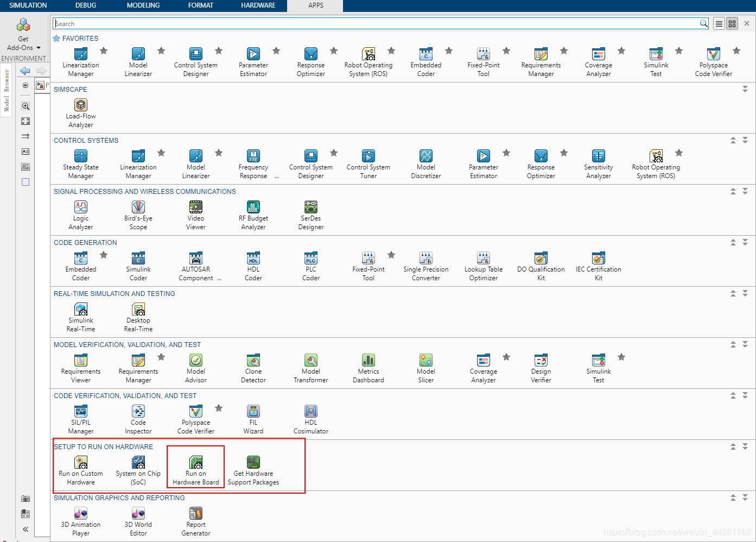756x542 pixels.
Task: Launch Single Precision Converter
Action: [426, 266]
